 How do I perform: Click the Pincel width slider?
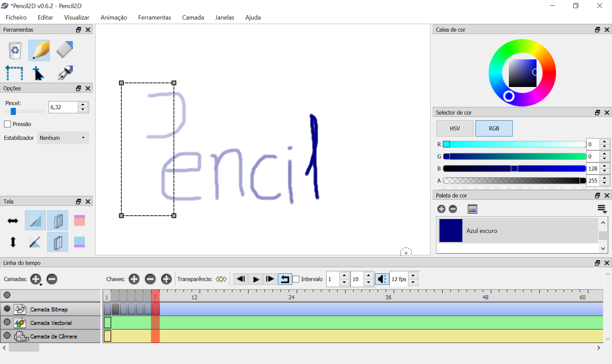coord(25,111)
